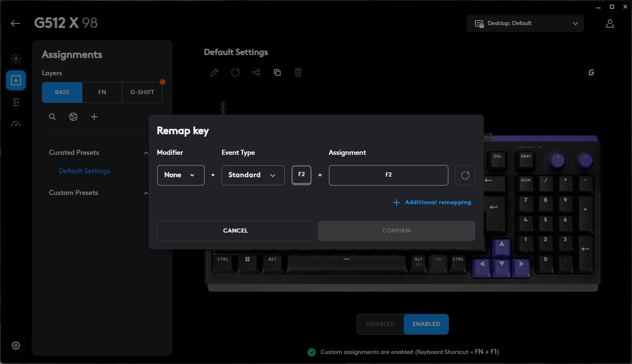Open the Assignments sidebar icon
The image size is (632, 364).
(x=16, y=80)
